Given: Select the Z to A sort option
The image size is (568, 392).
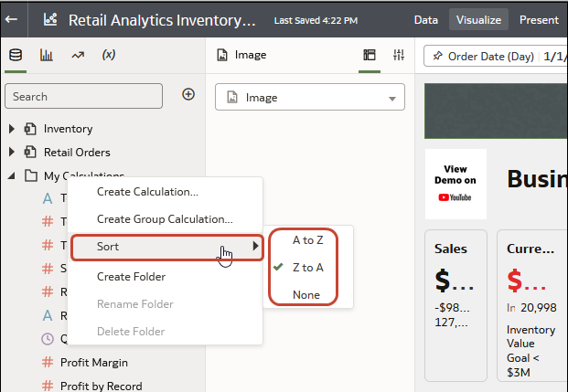Looking at the screenshot, I should click(x=307, y=268).
